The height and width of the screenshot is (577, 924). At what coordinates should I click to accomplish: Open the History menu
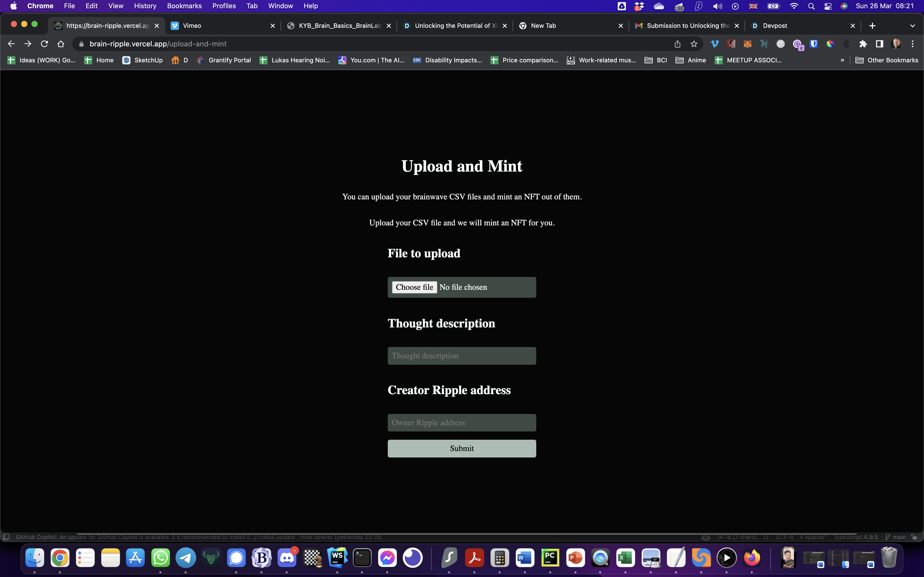tap(145, 6)
